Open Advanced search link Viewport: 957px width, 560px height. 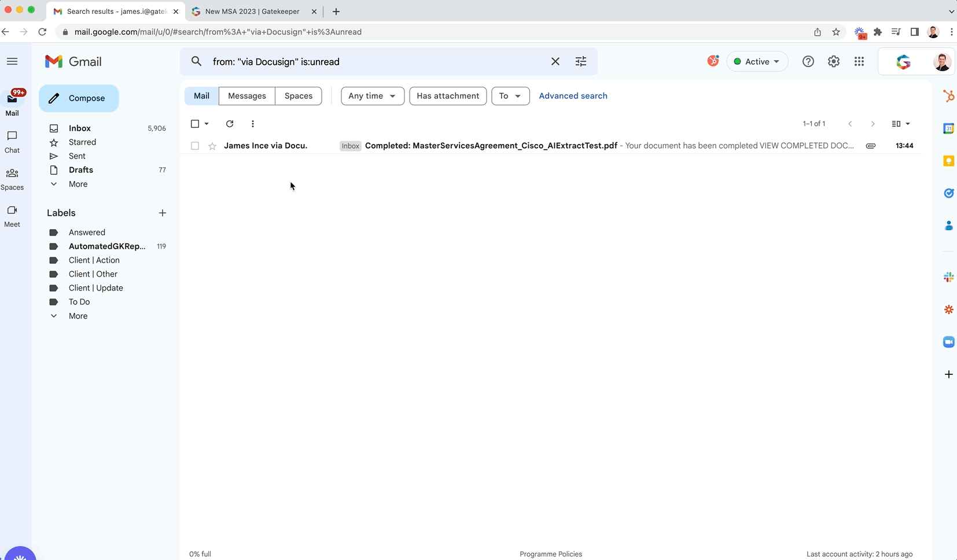(x=573, y=96)
